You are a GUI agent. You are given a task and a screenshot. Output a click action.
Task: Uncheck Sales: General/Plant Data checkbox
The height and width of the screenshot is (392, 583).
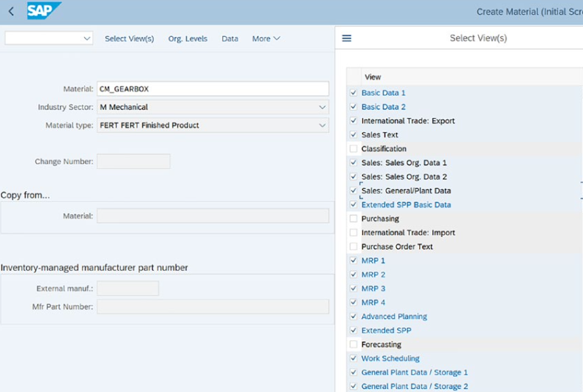point(353,190)
